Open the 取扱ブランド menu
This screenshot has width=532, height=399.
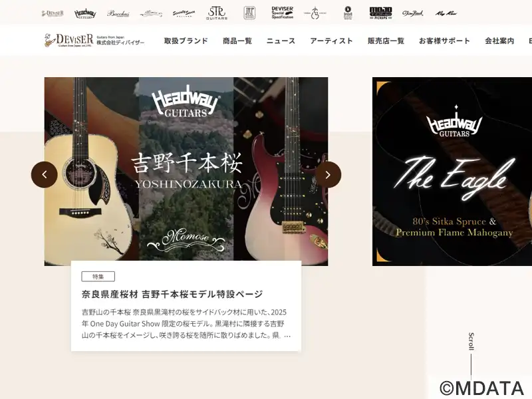point(186,41)
